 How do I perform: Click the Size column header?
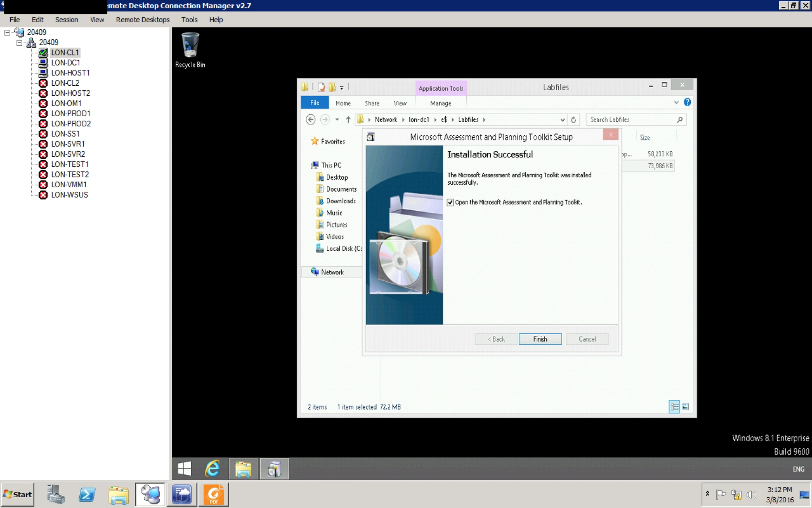pyautogui.click(x=645, y=138)
